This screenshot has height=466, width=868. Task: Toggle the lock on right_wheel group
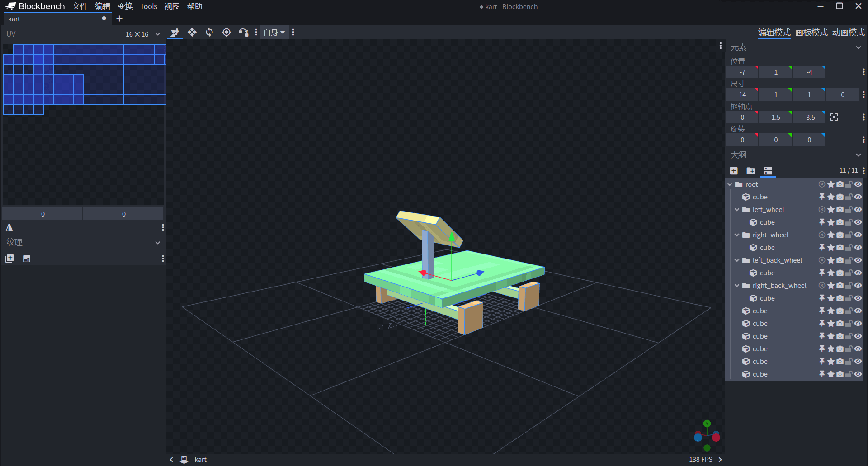[849, 235]
